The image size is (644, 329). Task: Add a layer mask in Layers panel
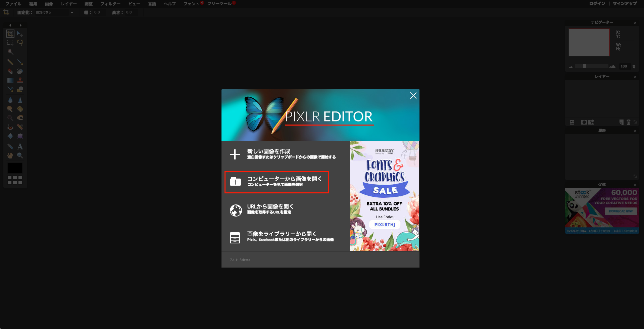tap(584, 122)
